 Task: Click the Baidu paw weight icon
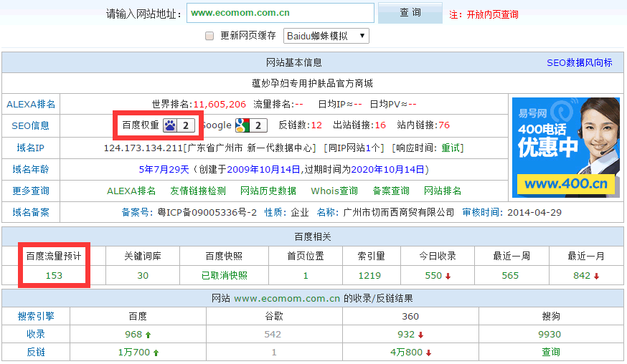point(179,125)
